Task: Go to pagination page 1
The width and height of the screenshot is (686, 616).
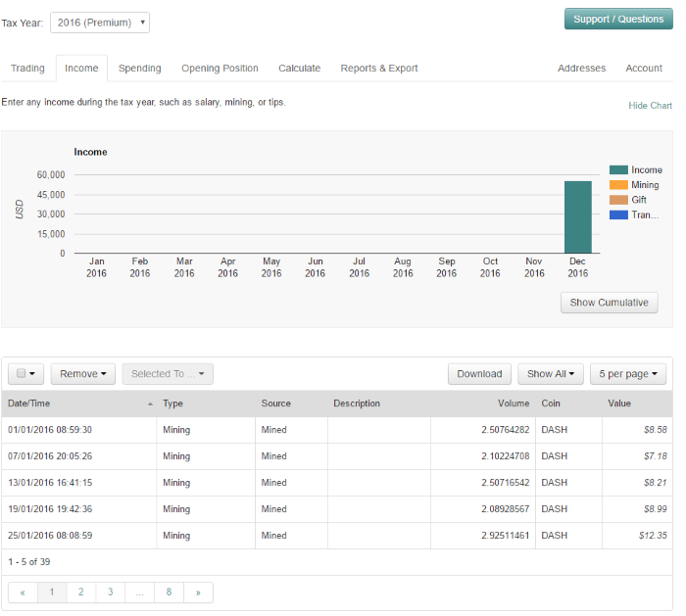Action: point(52,592)
